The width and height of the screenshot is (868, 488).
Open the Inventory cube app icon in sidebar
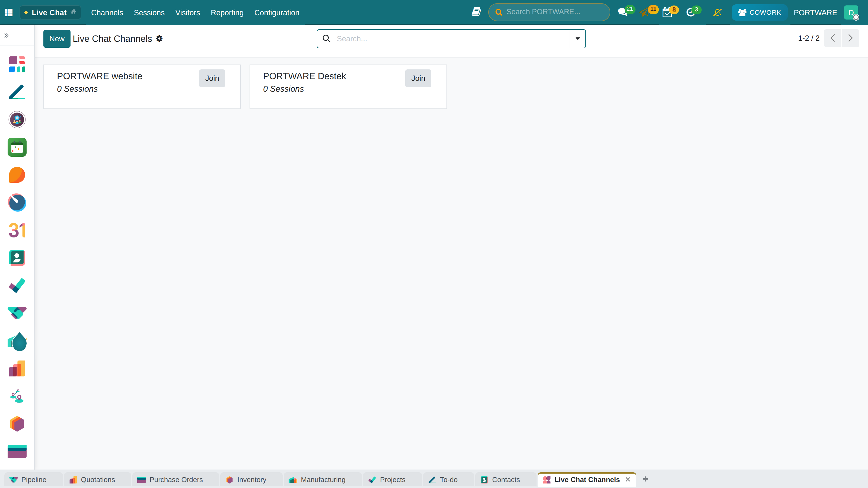coord(17,424)
